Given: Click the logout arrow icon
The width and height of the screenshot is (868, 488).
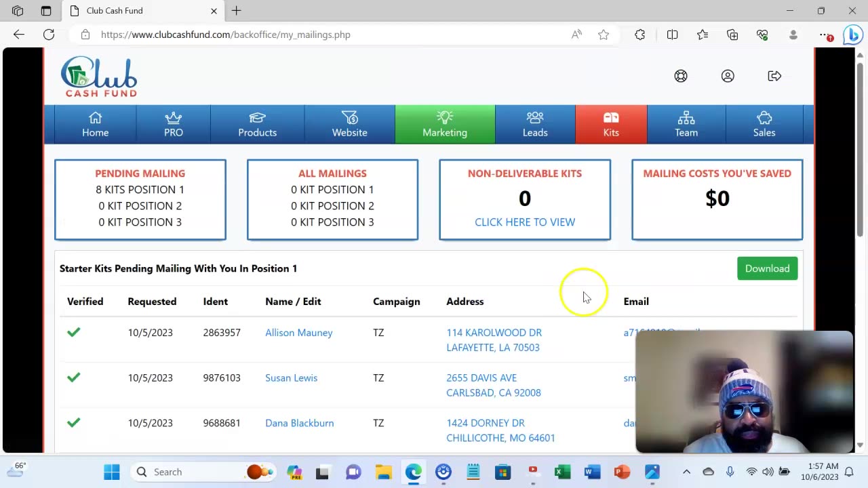Looking at the screenshot, I should tap(774, 76).
